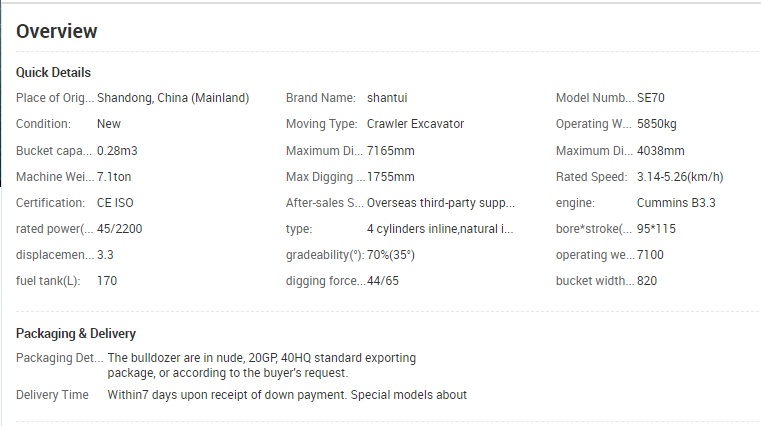Click the 3.14-5.26(km/h) rated speed

click(680, 177)
